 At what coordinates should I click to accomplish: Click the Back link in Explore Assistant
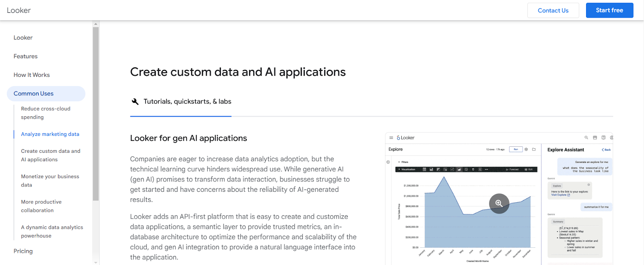[x=606, y=150]
